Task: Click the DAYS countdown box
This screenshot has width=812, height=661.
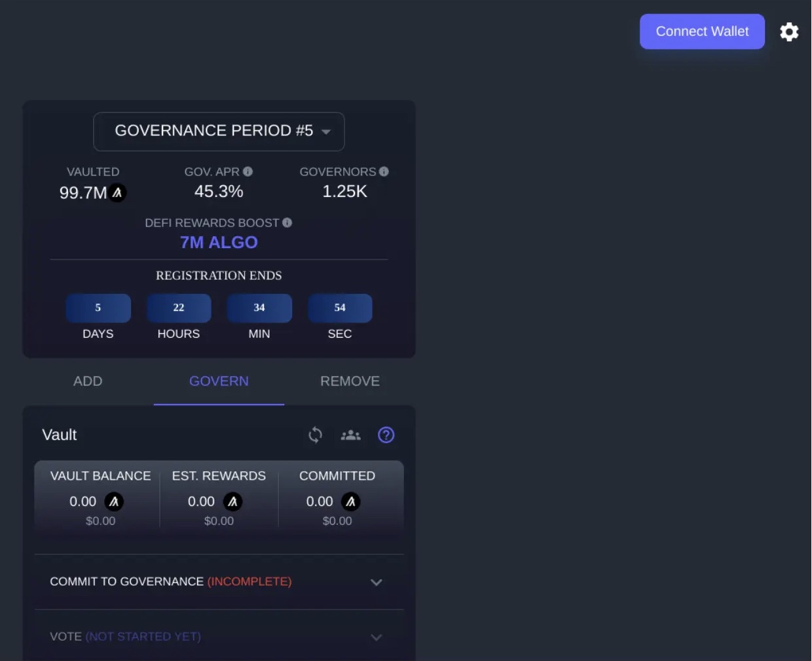Action: [98, 308]
